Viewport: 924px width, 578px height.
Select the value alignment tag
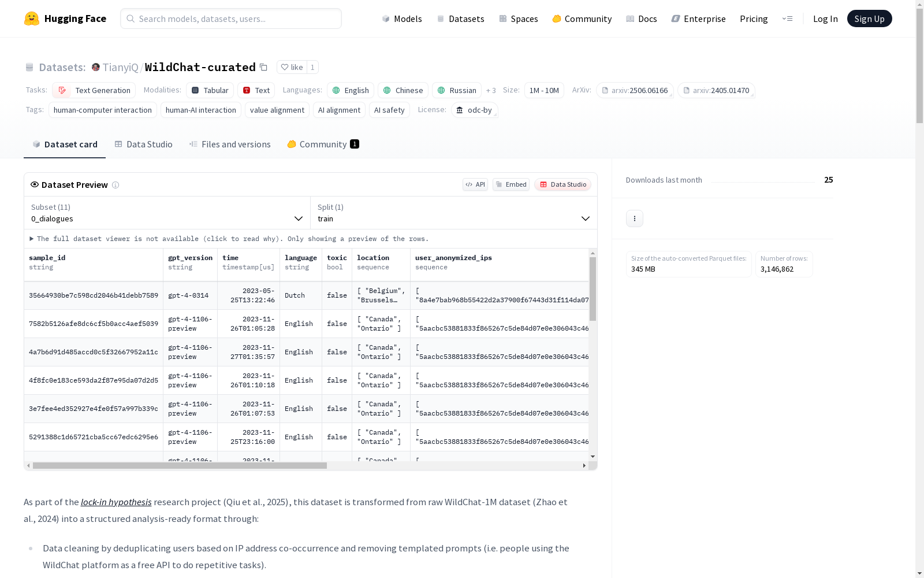pyautogui.click(x=277, y=110)
